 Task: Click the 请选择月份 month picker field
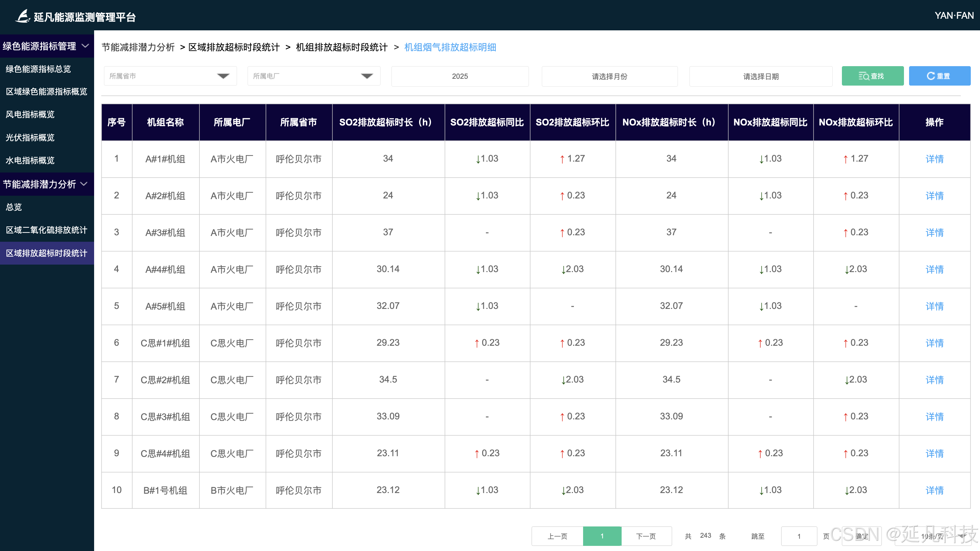[x=609, y=76]
